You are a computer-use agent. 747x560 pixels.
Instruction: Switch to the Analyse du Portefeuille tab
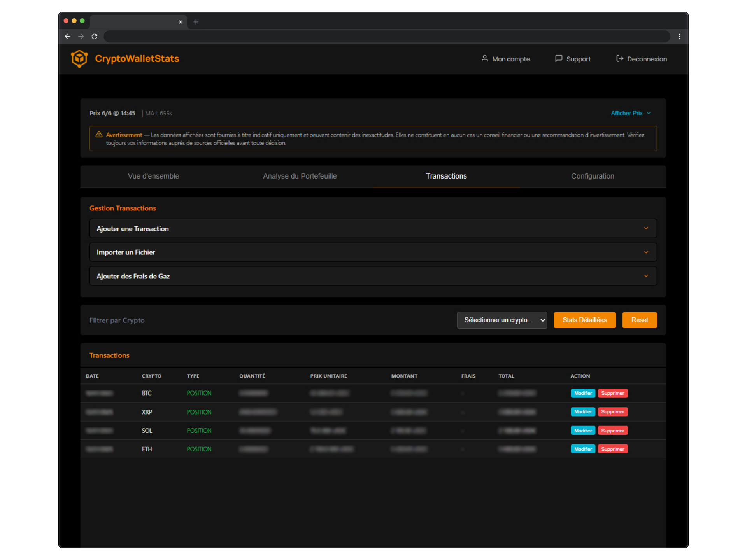[x=300, y=176]
